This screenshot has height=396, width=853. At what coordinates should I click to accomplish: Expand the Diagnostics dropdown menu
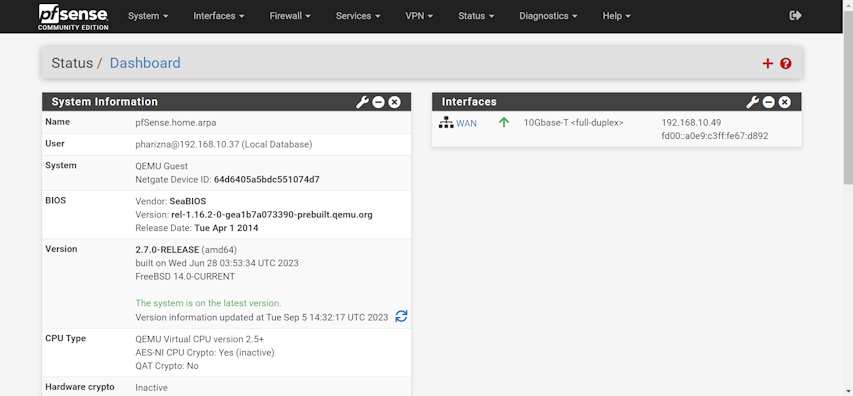(548, 16)
